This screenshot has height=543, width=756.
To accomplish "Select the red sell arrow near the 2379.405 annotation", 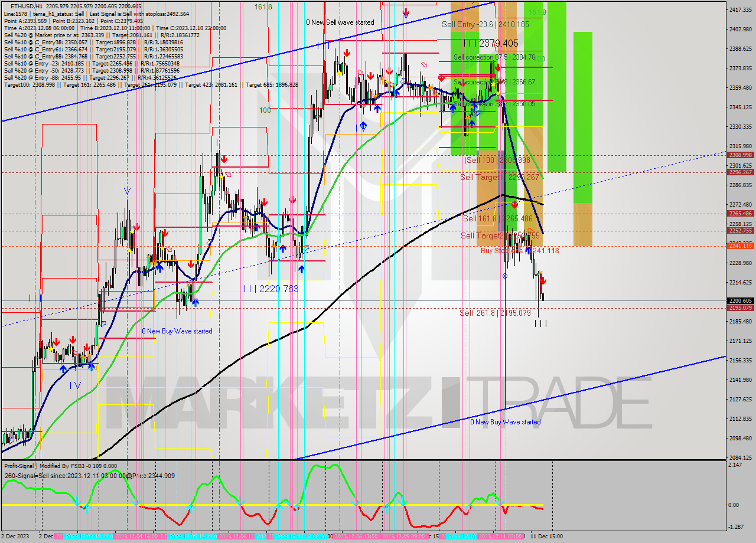I will pyautogui.click(x=498, y=68).
